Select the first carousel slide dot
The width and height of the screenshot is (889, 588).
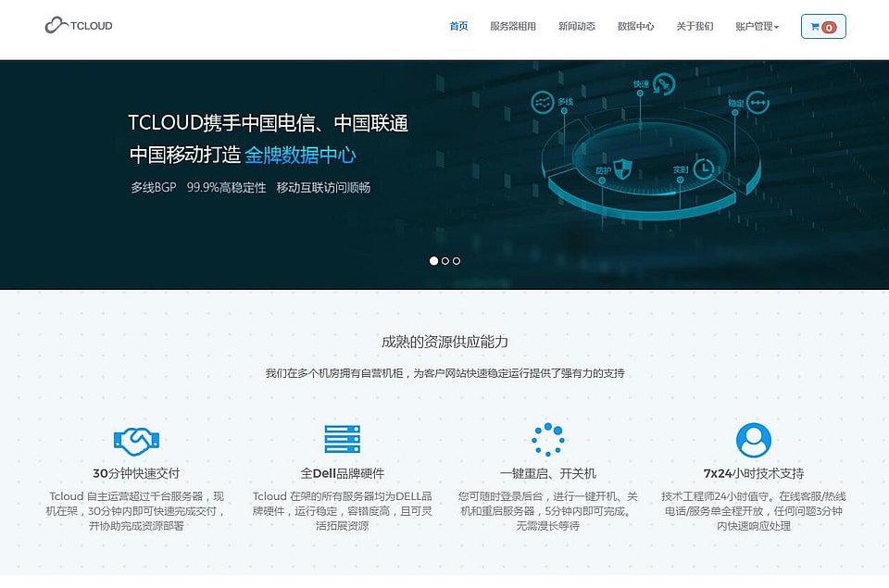point(433,261)
